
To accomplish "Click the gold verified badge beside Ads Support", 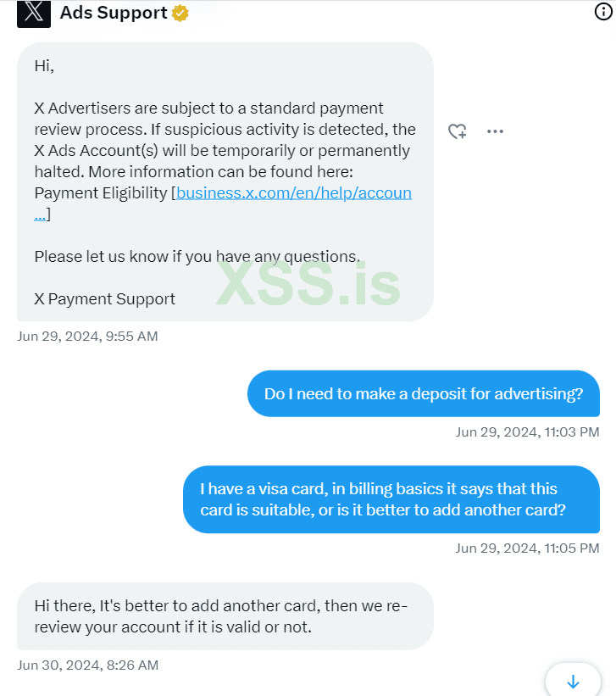I will point(180,14).
